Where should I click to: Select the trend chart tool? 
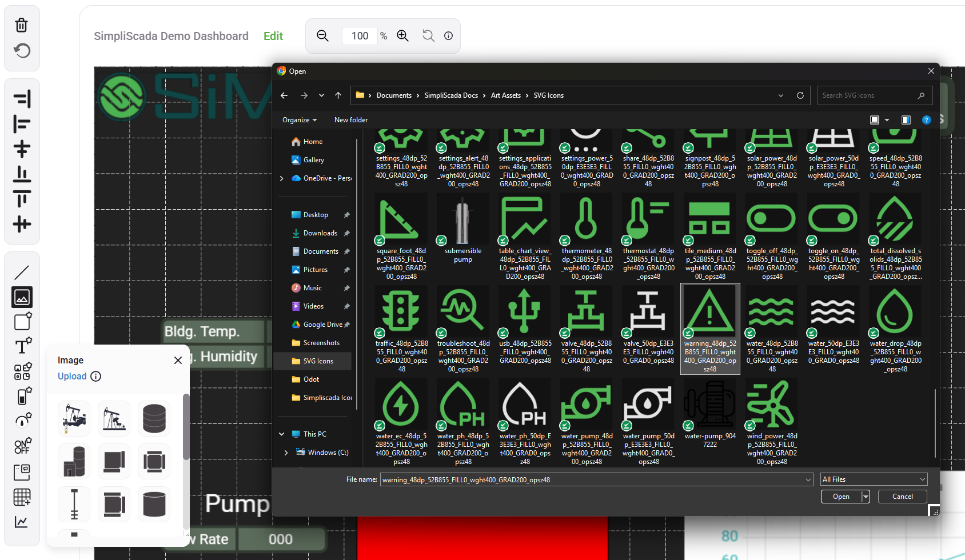click(22, 522)
